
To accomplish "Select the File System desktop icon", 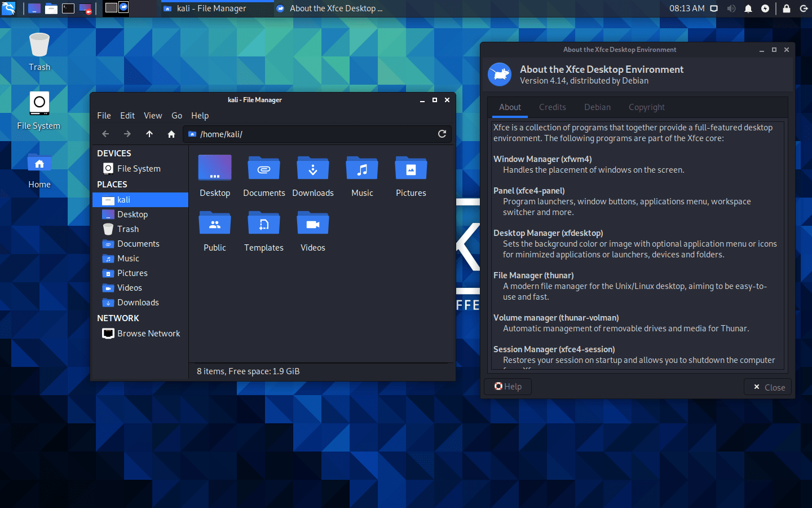I will pyautogui.click(x=39, y=111).
